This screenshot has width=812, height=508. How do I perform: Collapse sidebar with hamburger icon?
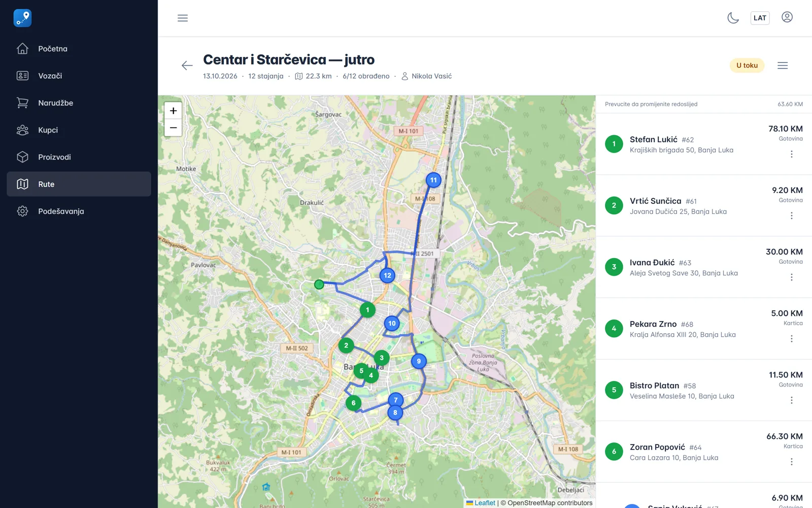[x=183, y=18]
